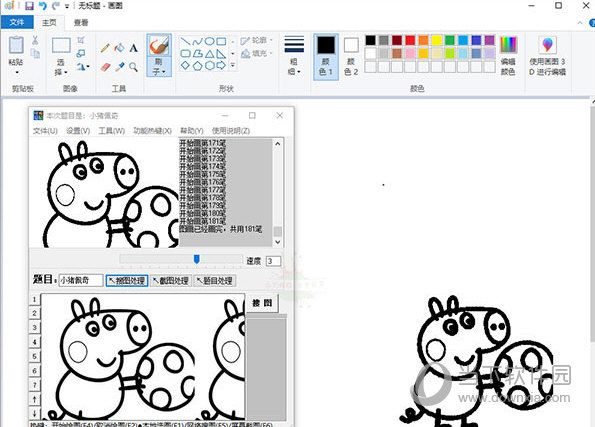Select the Pencil tool in Paint
Screen dimensions: 595x427
[x=105, y=48]
